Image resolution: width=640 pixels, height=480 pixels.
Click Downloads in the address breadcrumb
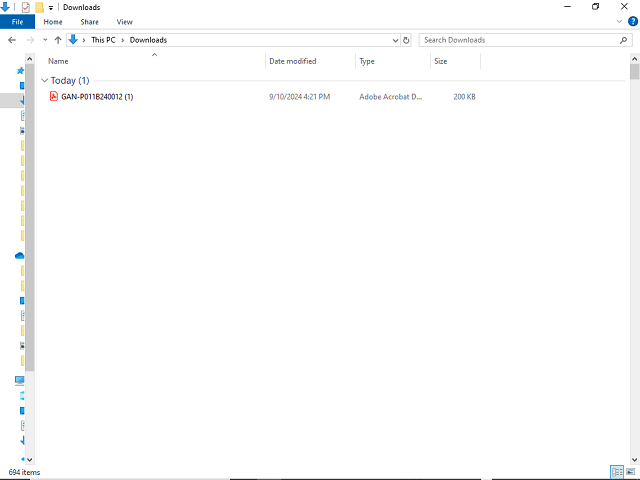148,40
